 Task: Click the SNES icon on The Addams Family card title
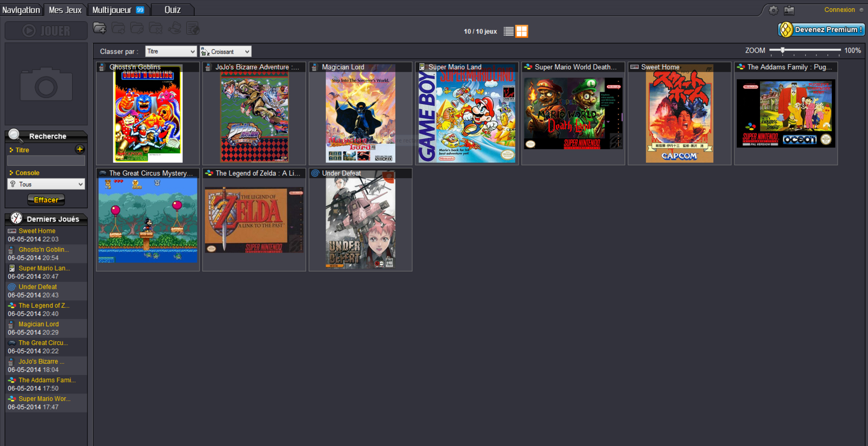(741, 67)
